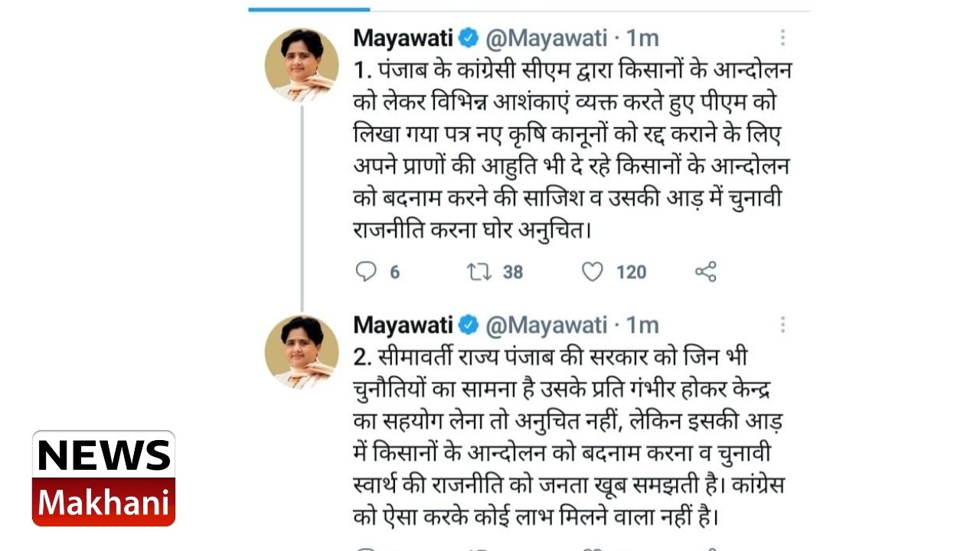Click the reply icon on the first tweet

point(367,272)
